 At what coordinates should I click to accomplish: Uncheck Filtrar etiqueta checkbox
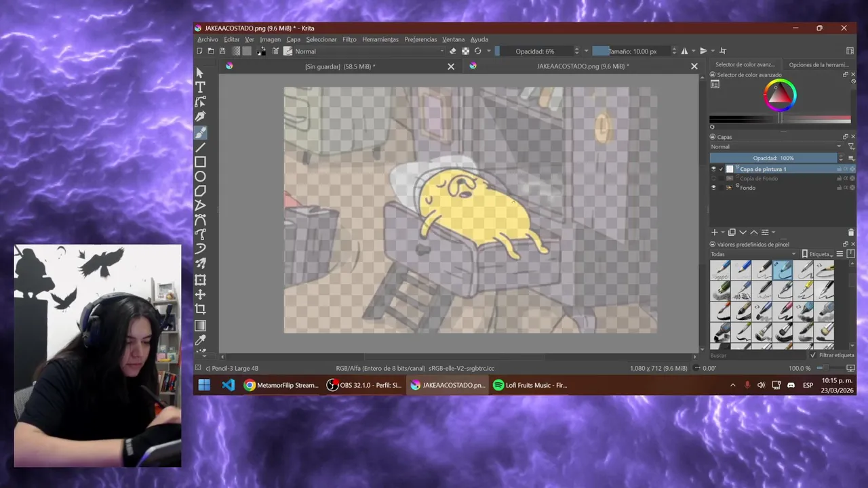[813, 355]
